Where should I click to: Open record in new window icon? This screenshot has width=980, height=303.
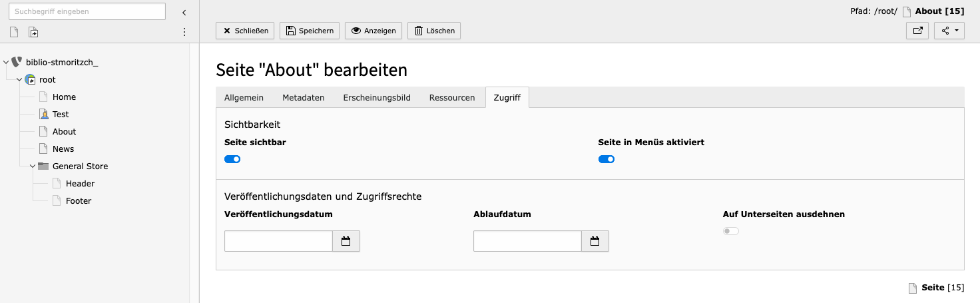click(917, 31)
